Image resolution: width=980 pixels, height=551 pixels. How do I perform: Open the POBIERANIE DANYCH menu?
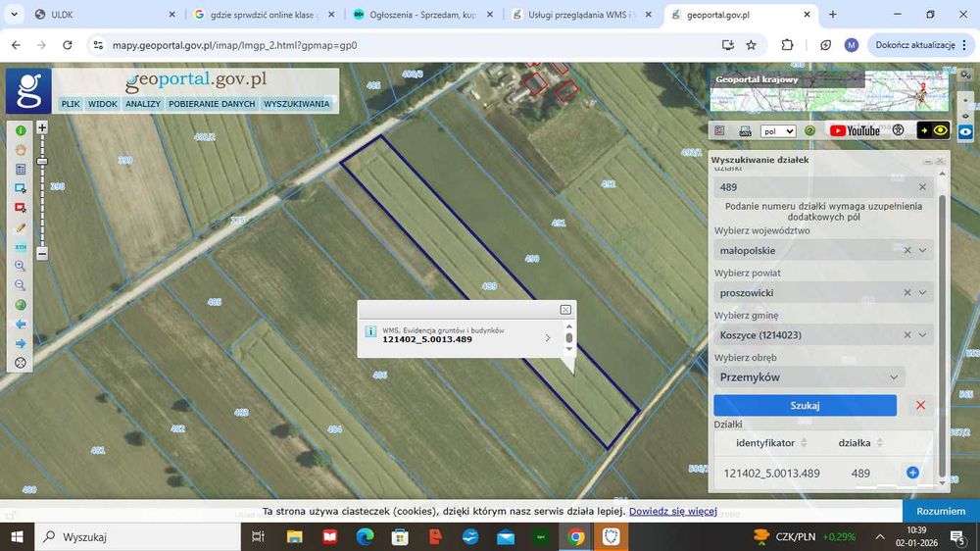click(x=212, y=104)
